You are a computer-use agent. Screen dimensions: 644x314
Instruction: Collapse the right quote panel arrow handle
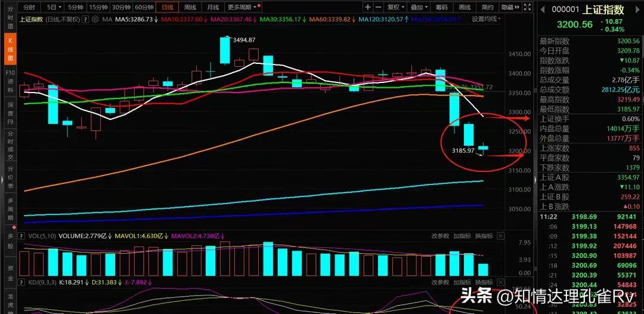[x=535, y=178]
